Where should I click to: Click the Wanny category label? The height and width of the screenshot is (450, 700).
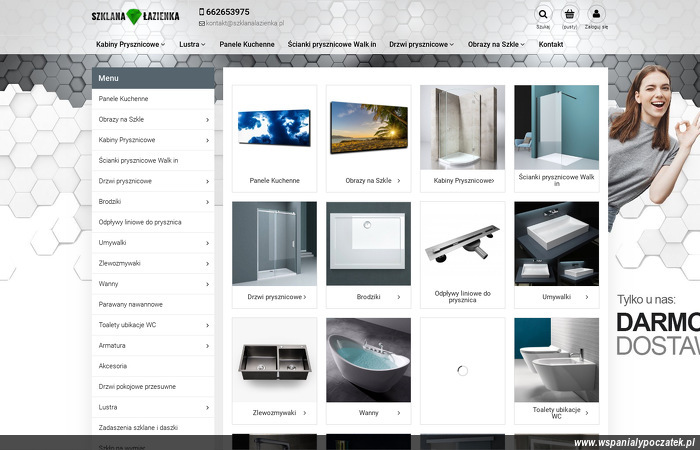point(368,413)
